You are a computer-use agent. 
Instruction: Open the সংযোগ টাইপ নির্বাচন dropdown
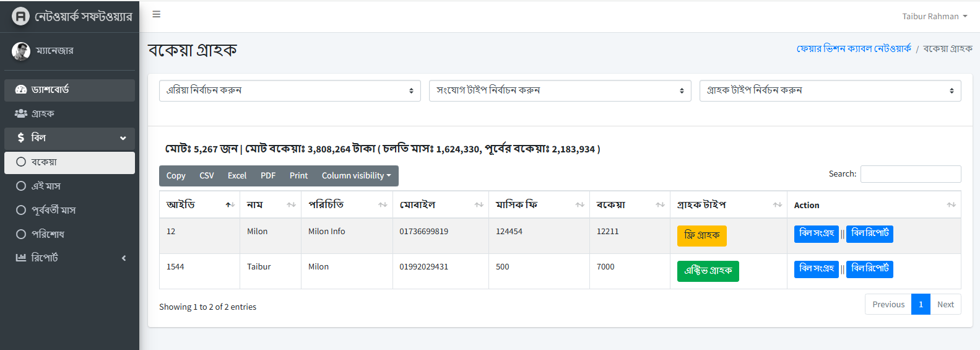point(560,90)
